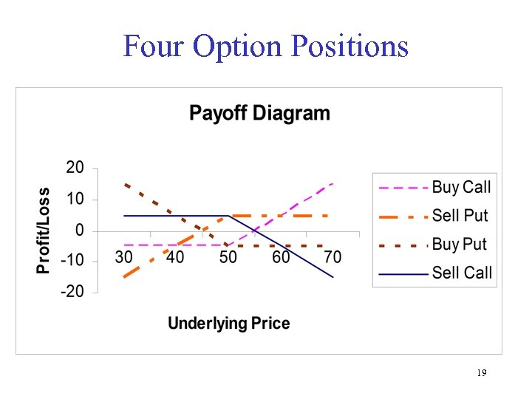This screenshot has width=532, height=399.
Task: Click the navy solid Sell Call legend swatch
Action: (403, 273)
